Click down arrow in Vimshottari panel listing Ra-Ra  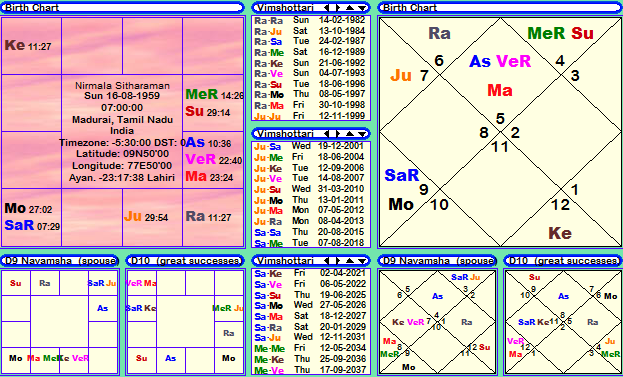[x=362, y=8]
